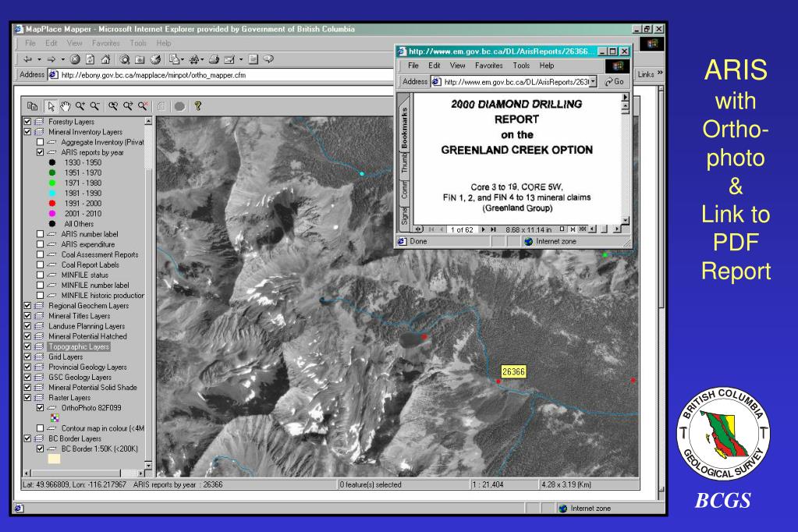Click the Landuse Planning Layers entry
The height and width of the screenshot is (532, 798).
[x=87, y=326]
